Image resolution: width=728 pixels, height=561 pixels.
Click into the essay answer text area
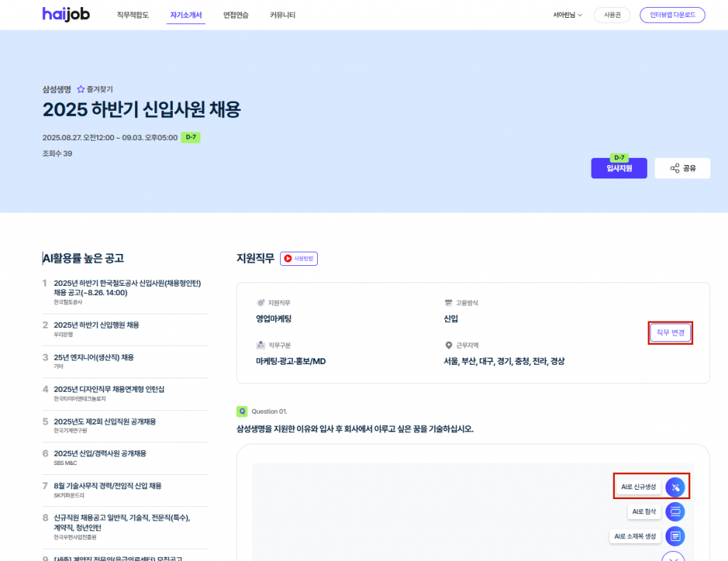point(473,512)
